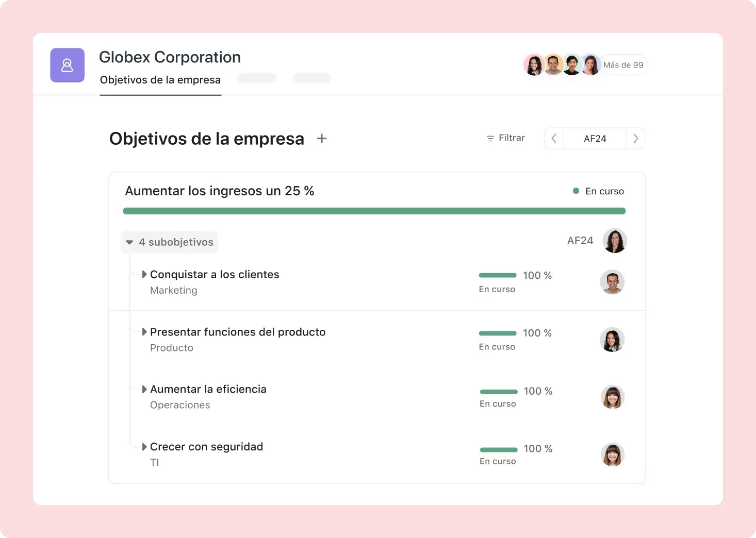Click the Más de 99 members badge

(623, 65)
